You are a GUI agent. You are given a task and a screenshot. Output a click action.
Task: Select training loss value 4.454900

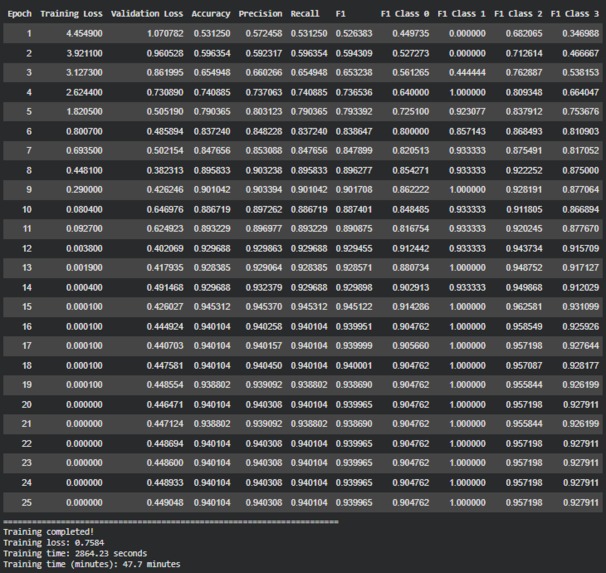[x=84, y=34]
